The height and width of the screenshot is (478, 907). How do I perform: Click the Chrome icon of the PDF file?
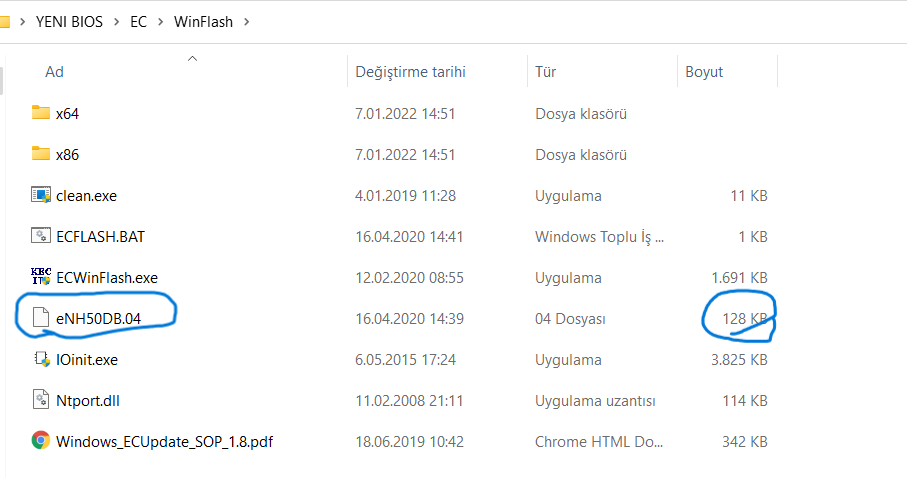point(40,440)
